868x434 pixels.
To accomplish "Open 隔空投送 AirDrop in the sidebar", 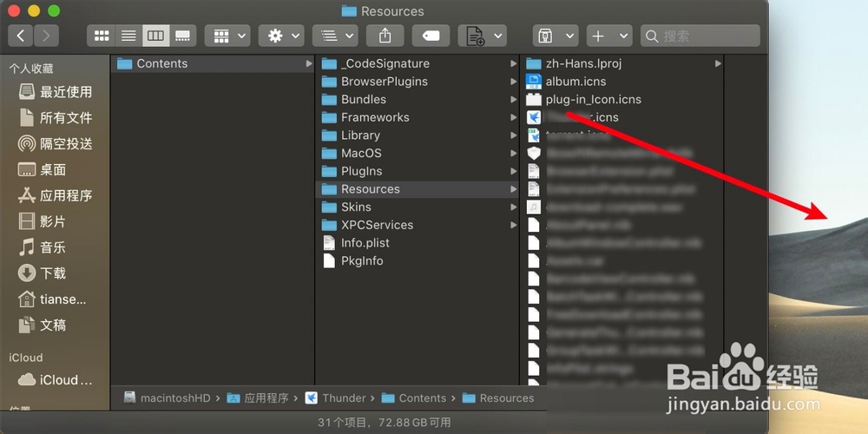I will (x=56, y=144).
